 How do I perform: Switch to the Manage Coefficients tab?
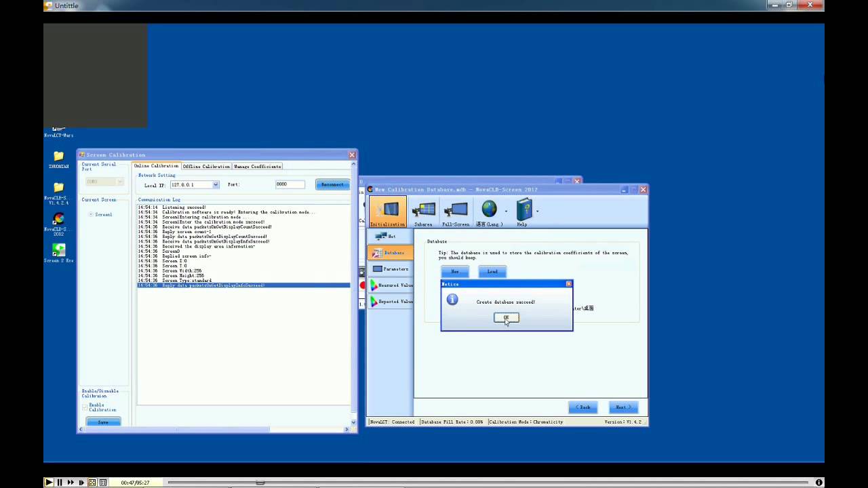coord(258,166)
